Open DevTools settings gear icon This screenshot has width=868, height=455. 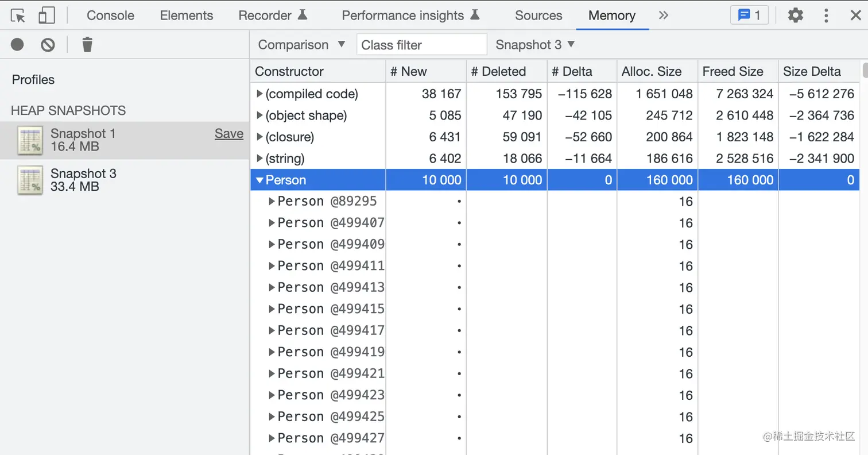click(x=795, y=16)
